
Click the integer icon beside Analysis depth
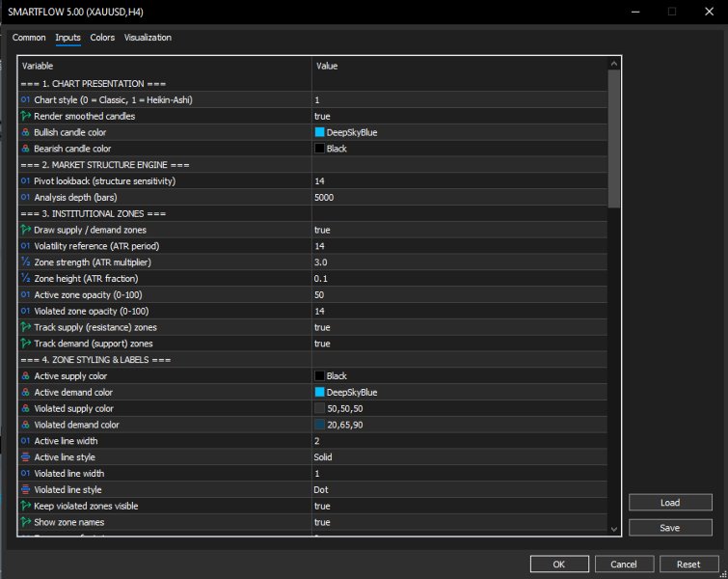tap(25, 198)
